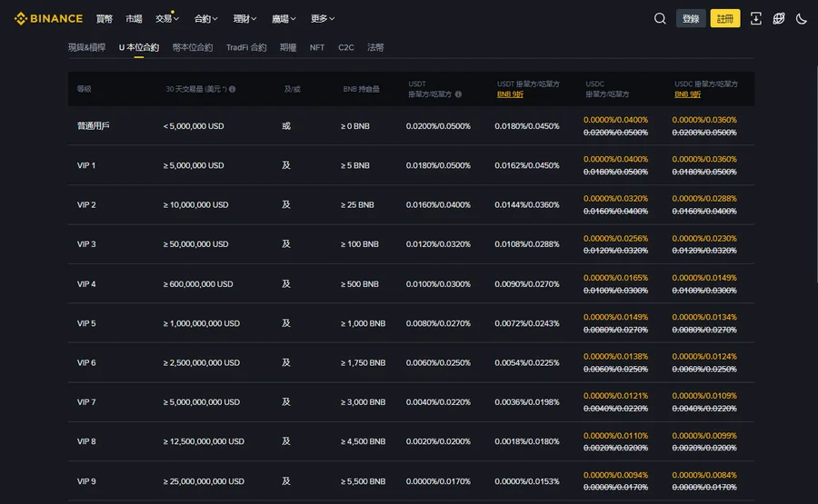The width and height of the screenshot is (818, 504).
Task: Click the '< 5,000,000 USD' volume cell
Action: 194,126
